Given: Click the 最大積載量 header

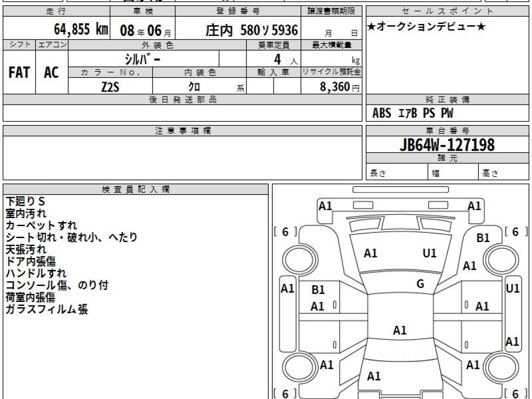Looking at the screenshot, I should tap(331, 45).
